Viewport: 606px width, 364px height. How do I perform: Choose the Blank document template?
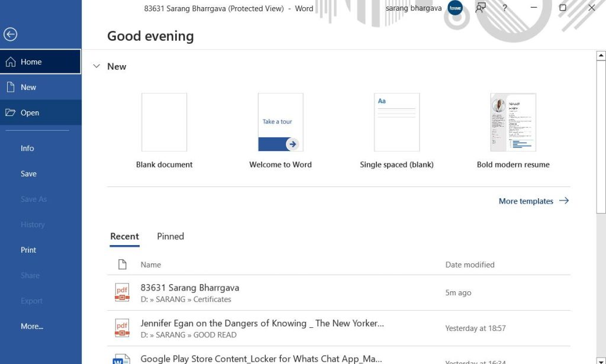[x=164, y=123]
